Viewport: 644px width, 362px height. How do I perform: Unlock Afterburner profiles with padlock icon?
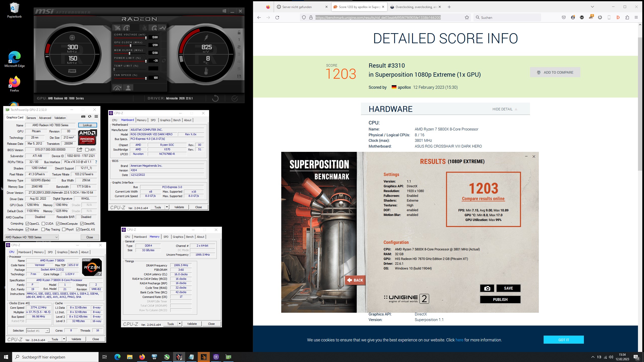239,32
